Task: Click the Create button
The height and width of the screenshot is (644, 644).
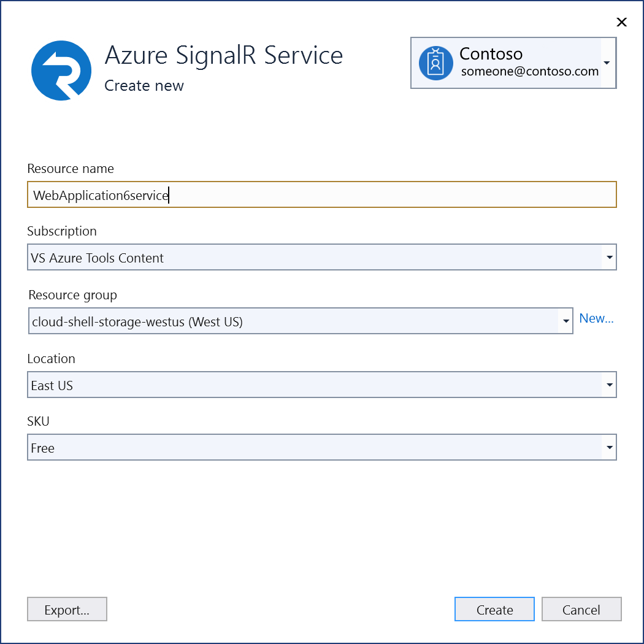Action: (494, 609)
